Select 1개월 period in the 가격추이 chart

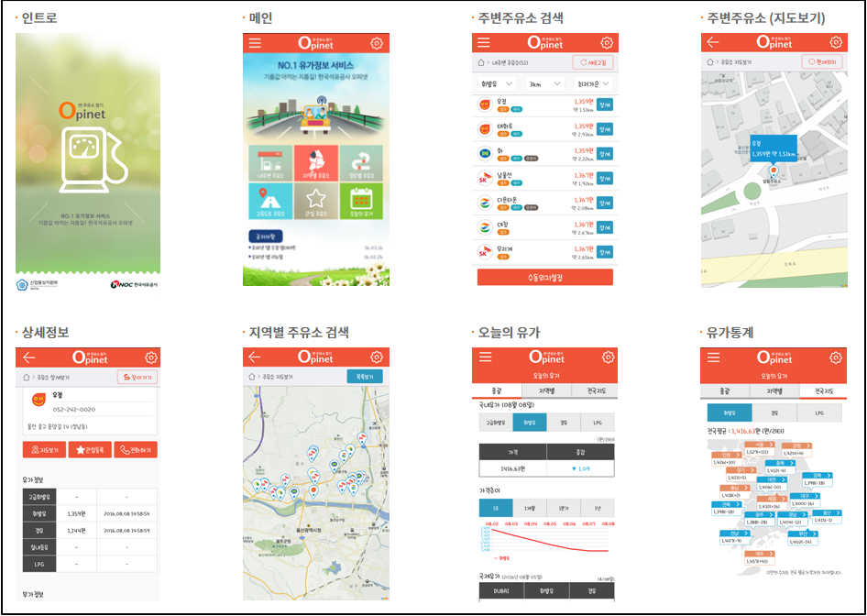click(x=529, y=507)
